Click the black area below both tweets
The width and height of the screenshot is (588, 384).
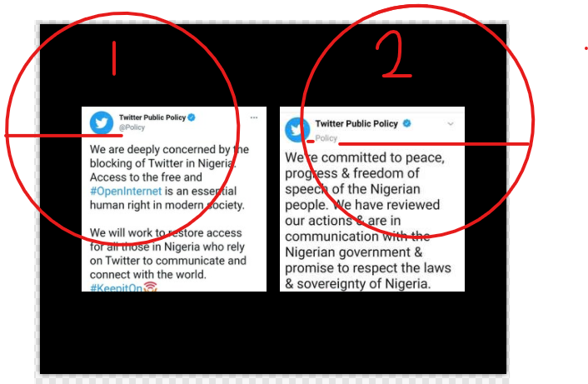[273, 332]
